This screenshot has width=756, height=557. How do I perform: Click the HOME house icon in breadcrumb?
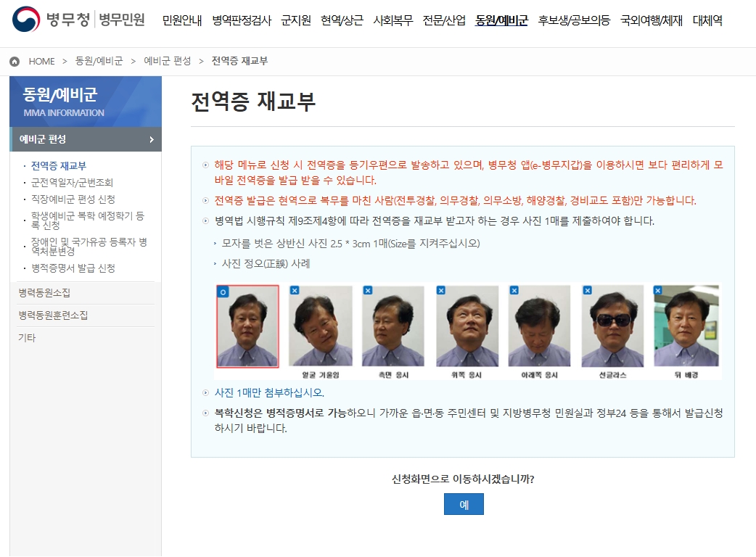click(x=14, y=61)
